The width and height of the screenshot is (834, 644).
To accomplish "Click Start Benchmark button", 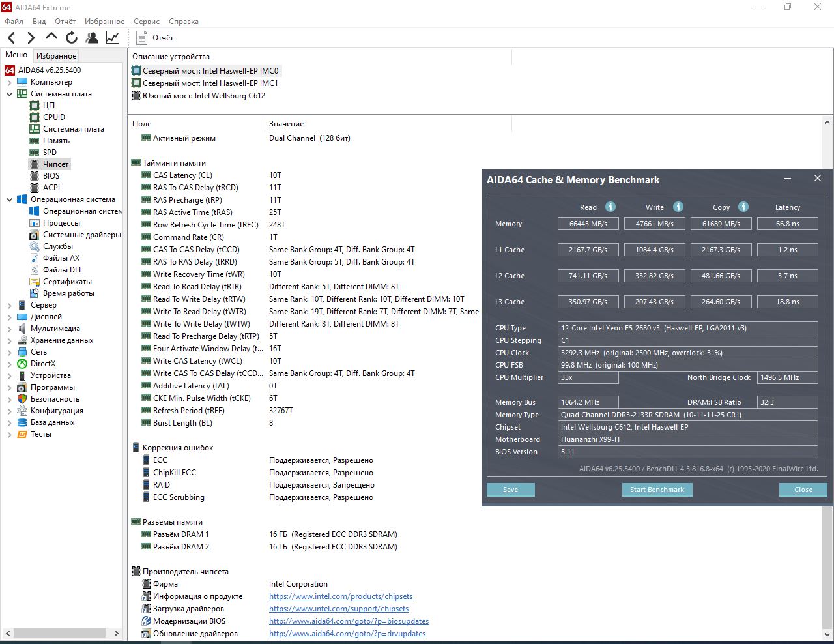I will (x=657, y=490).
